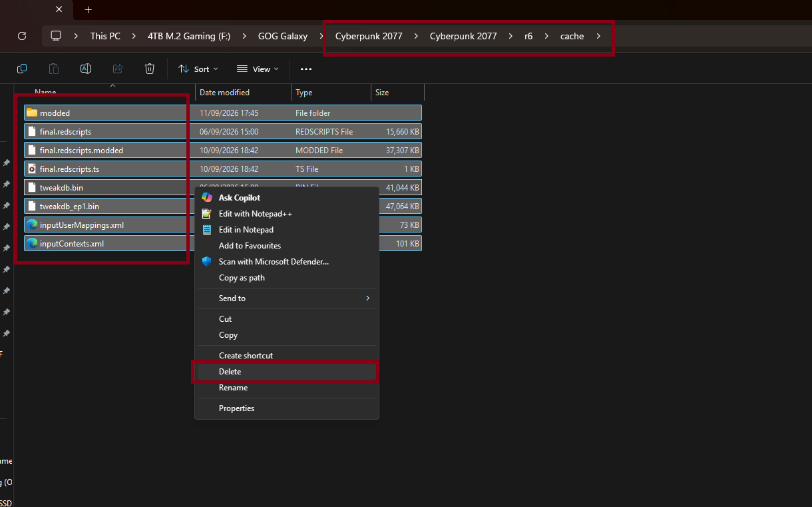Click the cache breadcrumb
Viewport: 812px width, 507px height.
click(x=572, y=36)
